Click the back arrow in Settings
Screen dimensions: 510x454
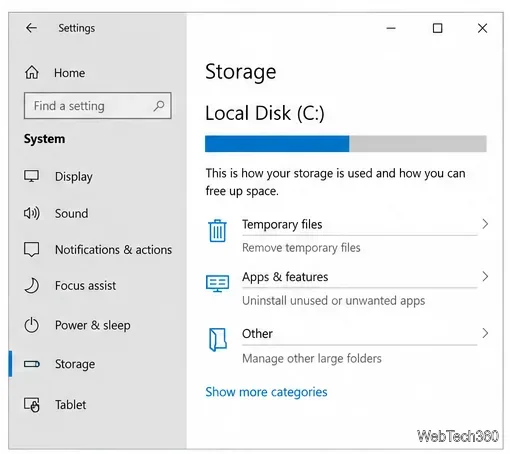(x=31, y=28)
